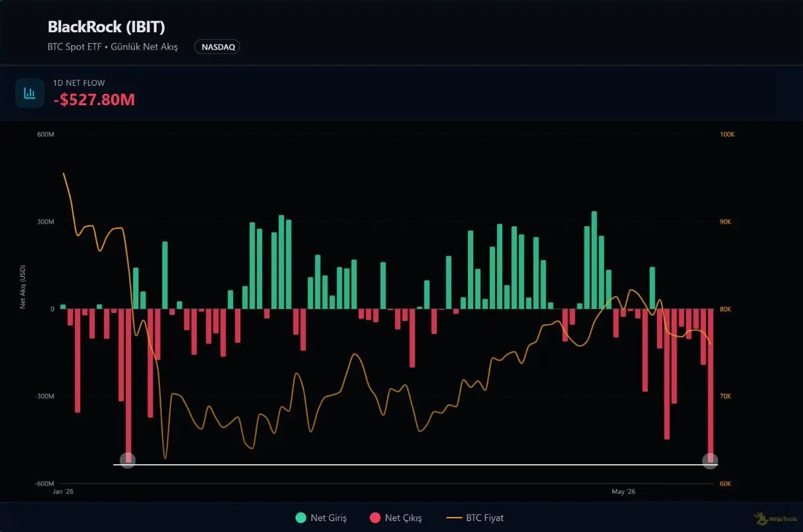This screenshot has width=803, height=532.
Task: Click the green circle swatch for Net Giriş
Action: [x=301, y=518]
